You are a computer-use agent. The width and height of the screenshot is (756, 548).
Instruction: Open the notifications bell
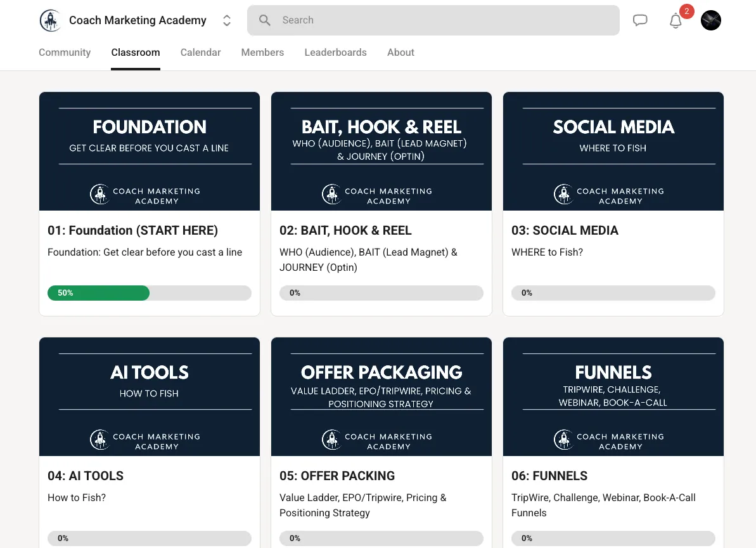pos(676,21)
